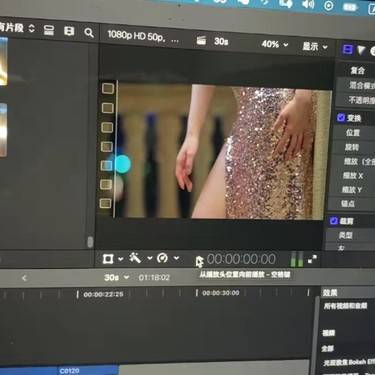Go back in timeline history arrow
Screen dimensions: 375x375
(x=24, y=278)
